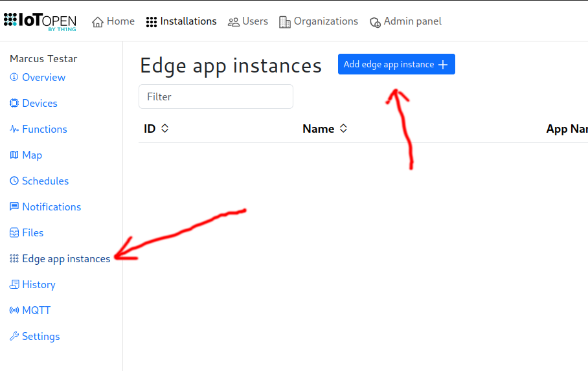Viewport: 588px width, 371px height.
Task: Click the Functions pulse icon
Action: (14, 129)
